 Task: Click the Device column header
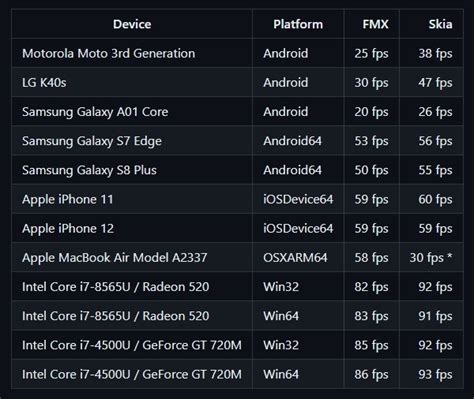click(132, 24)
